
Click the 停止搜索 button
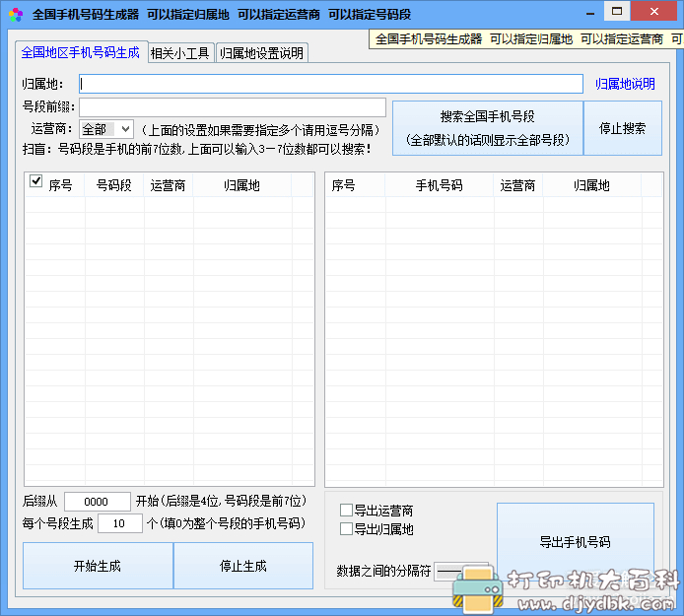coord(623,128)
